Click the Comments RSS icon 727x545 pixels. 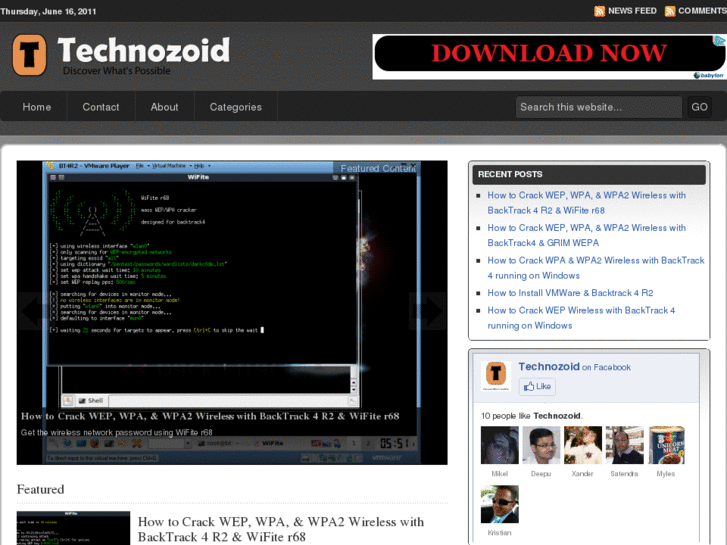click(x=670, y=11)
